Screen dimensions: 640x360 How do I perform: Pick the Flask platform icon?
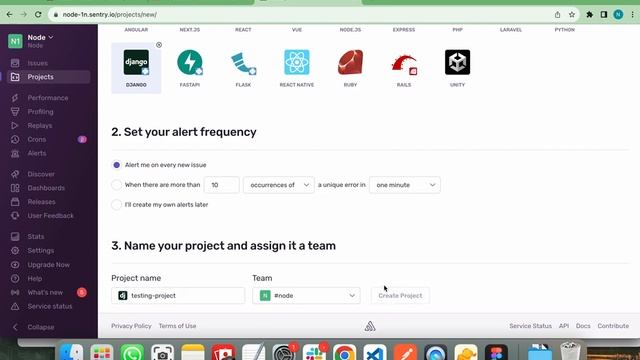coord(243,63)
